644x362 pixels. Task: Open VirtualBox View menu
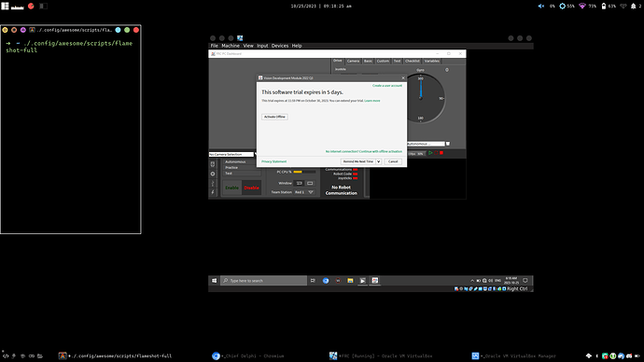[x=248, y=46]
